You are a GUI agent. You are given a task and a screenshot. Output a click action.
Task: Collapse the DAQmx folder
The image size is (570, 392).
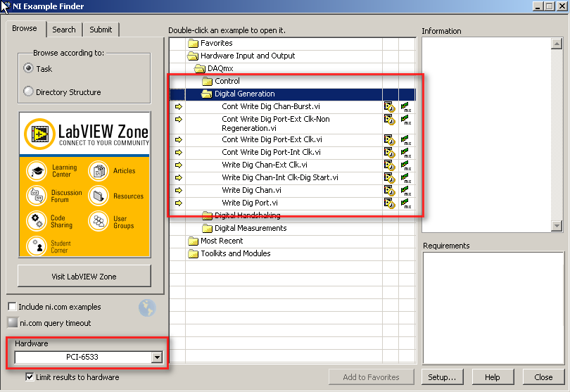coord(200,69)
